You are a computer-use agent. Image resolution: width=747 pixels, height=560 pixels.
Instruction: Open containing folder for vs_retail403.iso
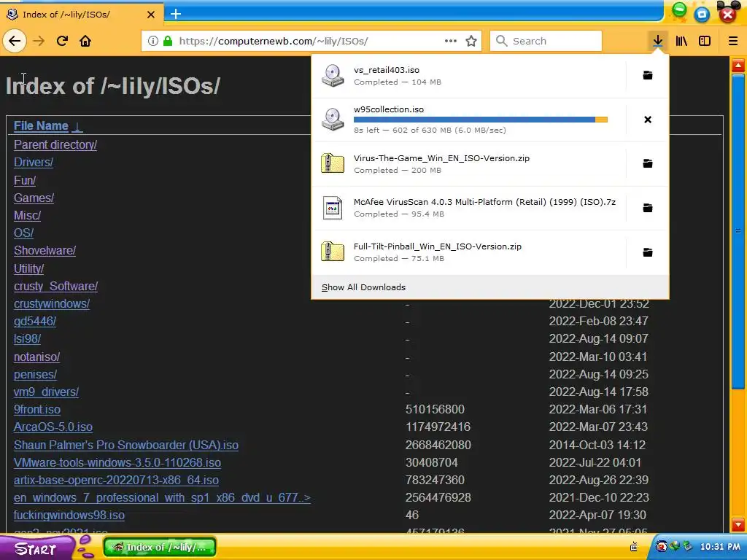tap(648, 75)
